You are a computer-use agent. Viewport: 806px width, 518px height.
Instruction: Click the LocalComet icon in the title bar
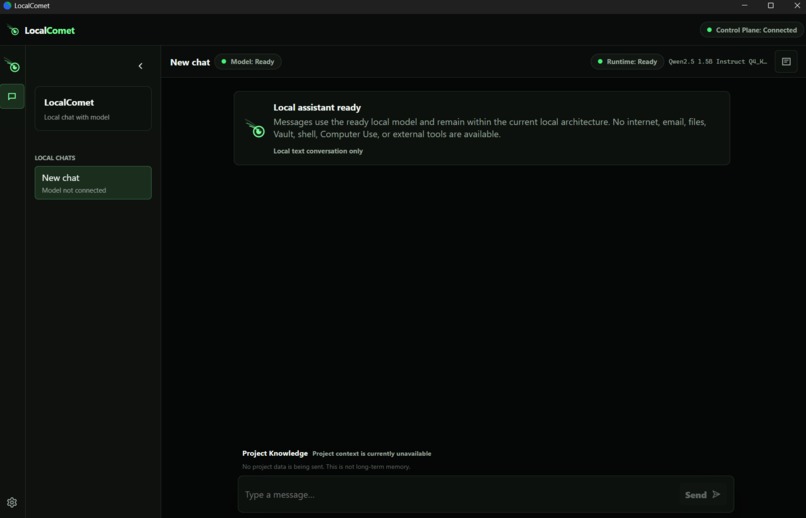click(7, 6)
